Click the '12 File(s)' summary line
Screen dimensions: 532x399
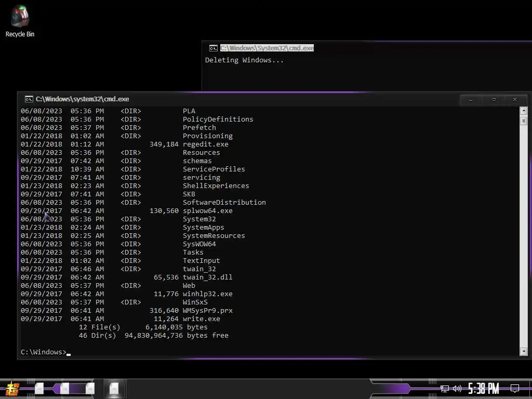click(143, 327)
